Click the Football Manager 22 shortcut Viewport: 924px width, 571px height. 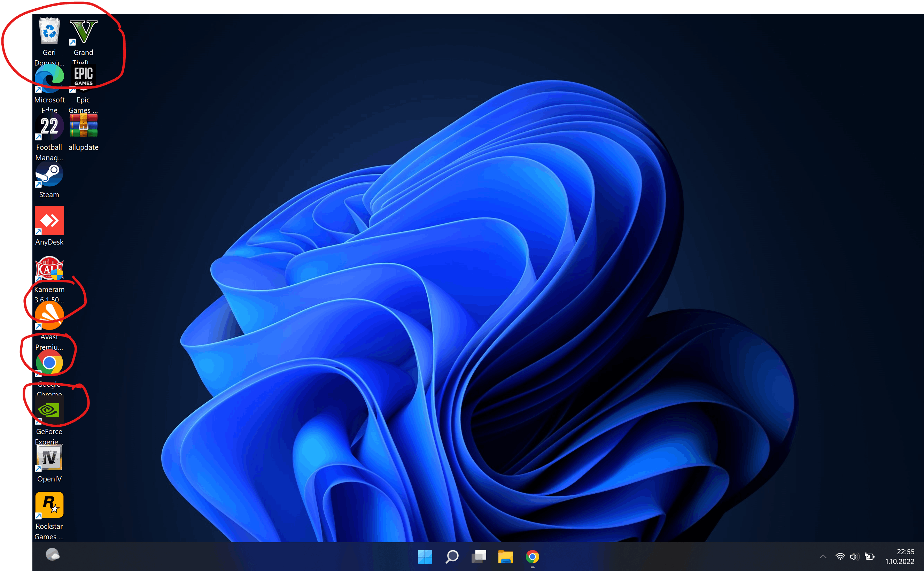(49, 126)
